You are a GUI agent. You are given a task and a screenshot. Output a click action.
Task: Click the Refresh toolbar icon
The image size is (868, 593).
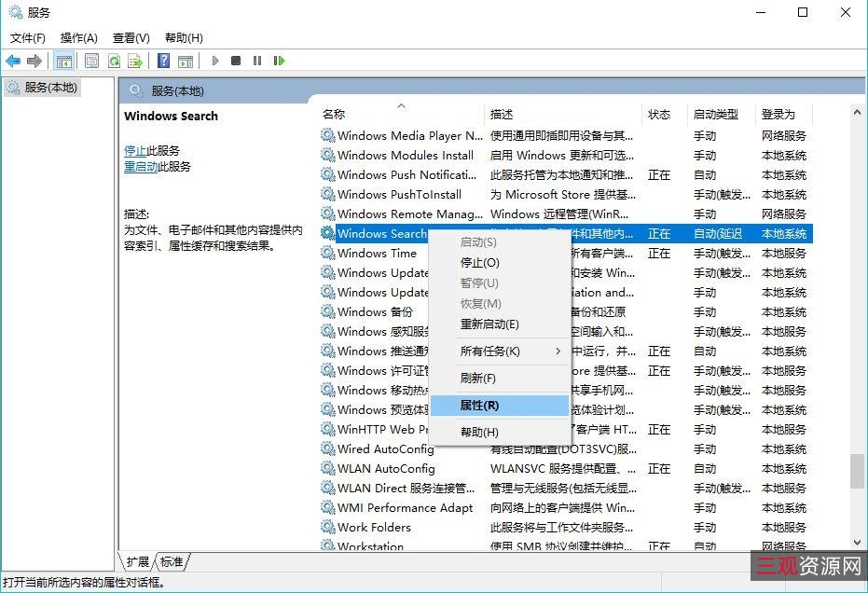(114, 61)
